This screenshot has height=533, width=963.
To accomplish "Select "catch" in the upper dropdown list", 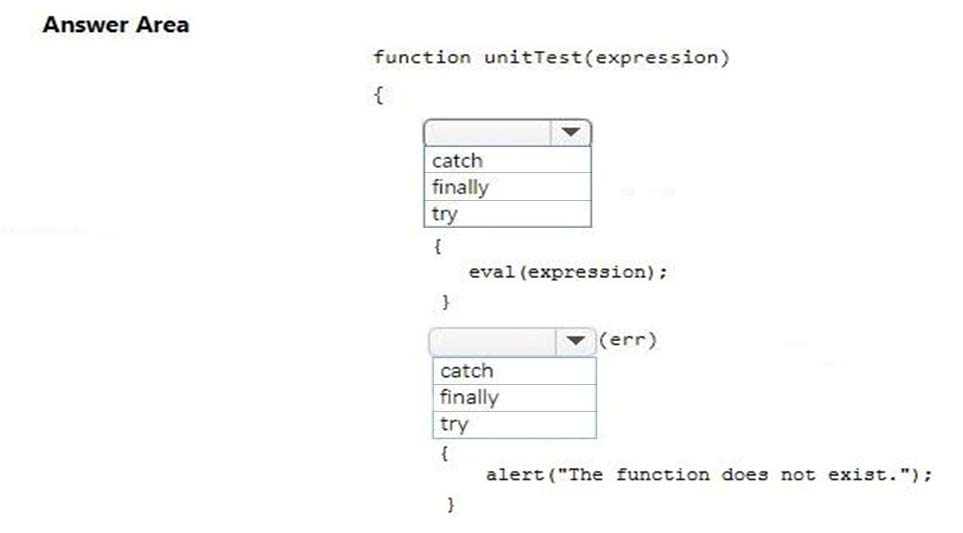I will click(507, 160).
